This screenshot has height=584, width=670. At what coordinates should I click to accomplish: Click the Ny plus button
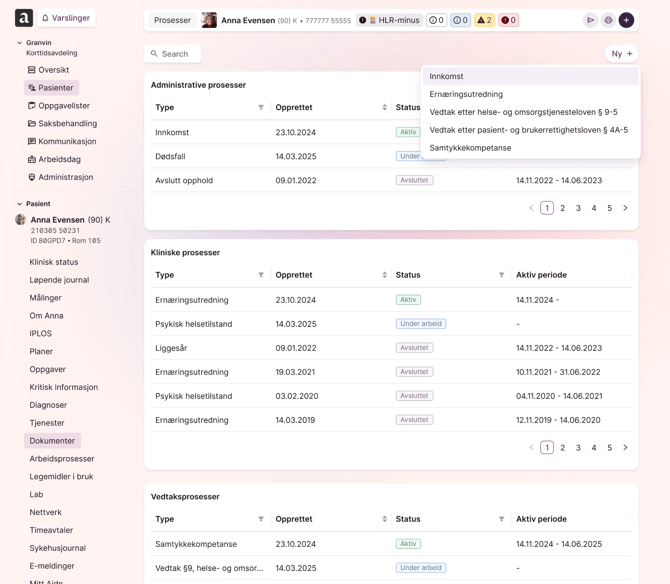(x=622, y=54)
